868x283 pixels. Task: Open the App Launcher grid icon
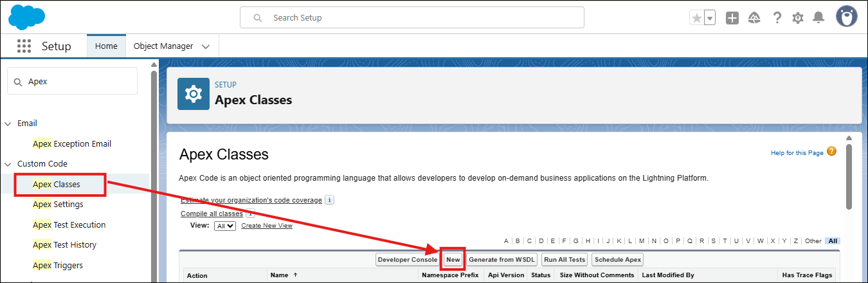point(24,46)
